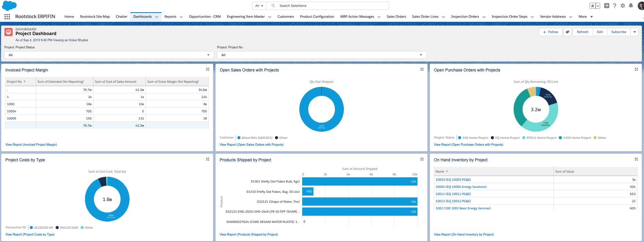Open the Rootstock Site Map tab
Viewport: 644px width, 242px height.
coord(95,17)
